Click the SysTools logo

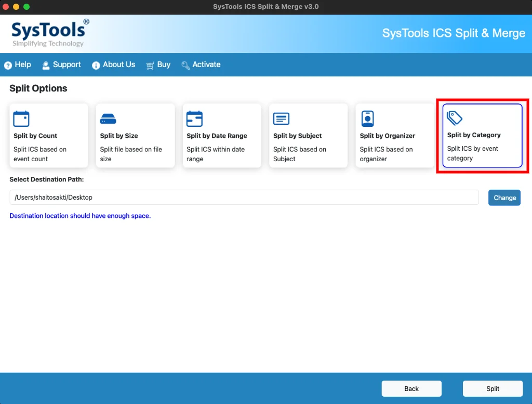pos(50,33)
